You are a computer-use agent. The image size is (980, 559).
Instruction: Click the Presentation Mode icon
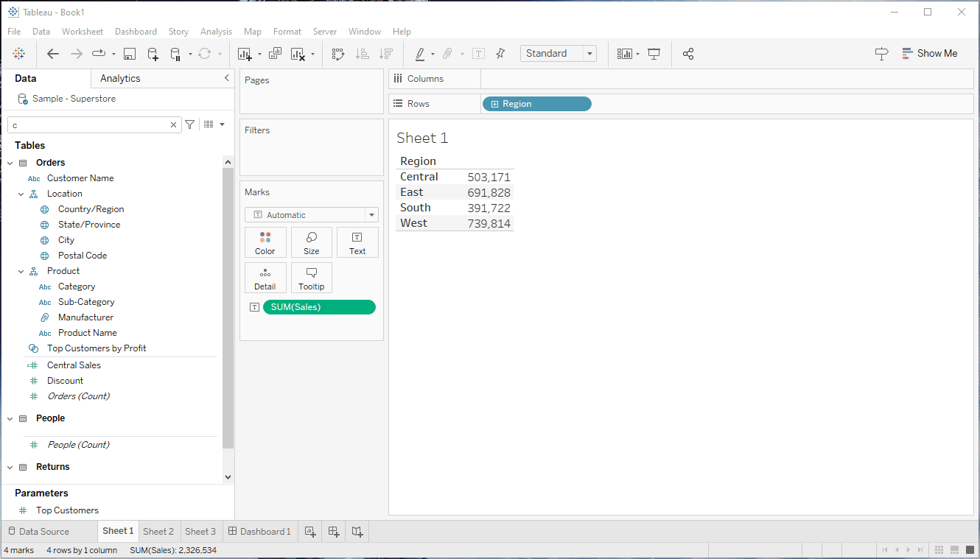(x=654, y=54)
